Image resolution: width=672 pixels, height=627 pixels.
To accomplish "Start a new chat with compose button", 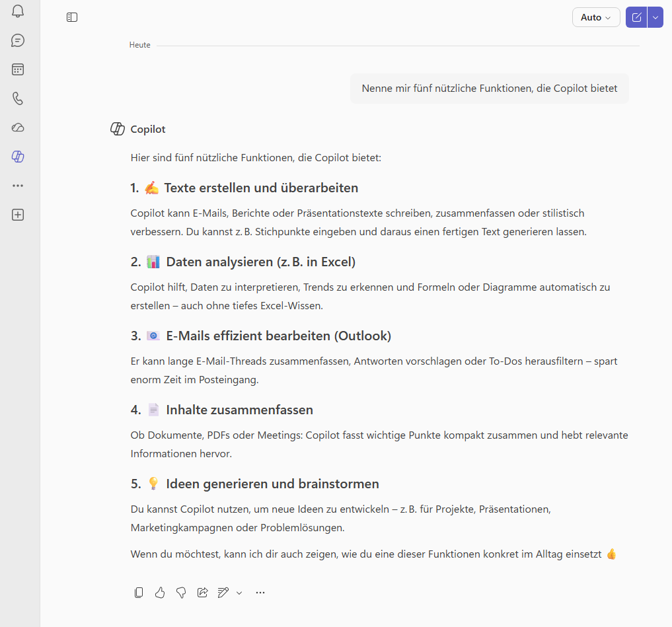I will click(x=636, y=17).
